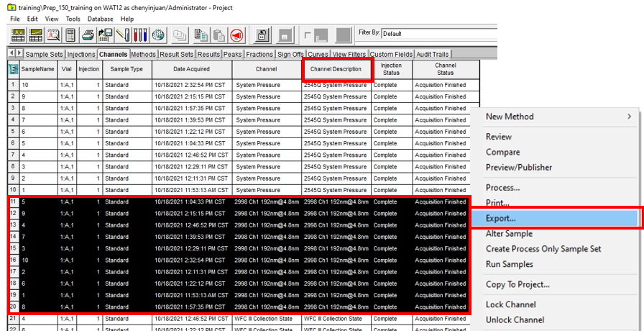The width and height of the screenshot is (644, 331).
Task: Switch to the Sign Offs tab
Action: pos(291,54)
